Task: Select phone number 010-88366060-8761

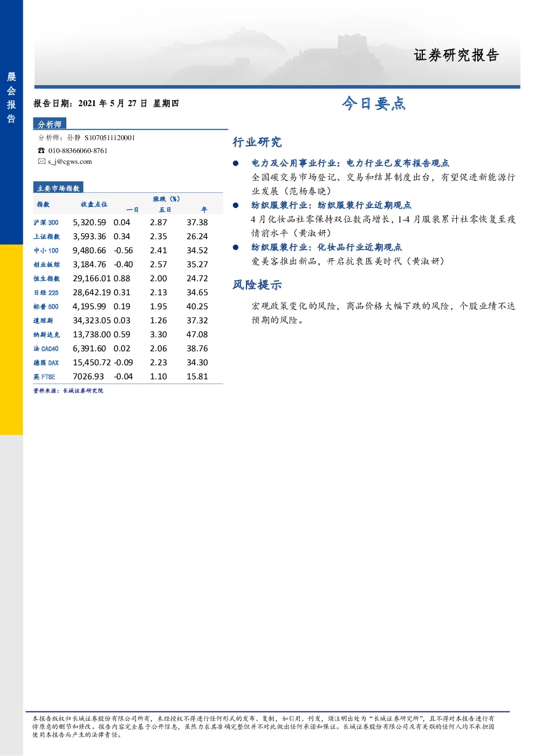Action: [x=78, y=151]
